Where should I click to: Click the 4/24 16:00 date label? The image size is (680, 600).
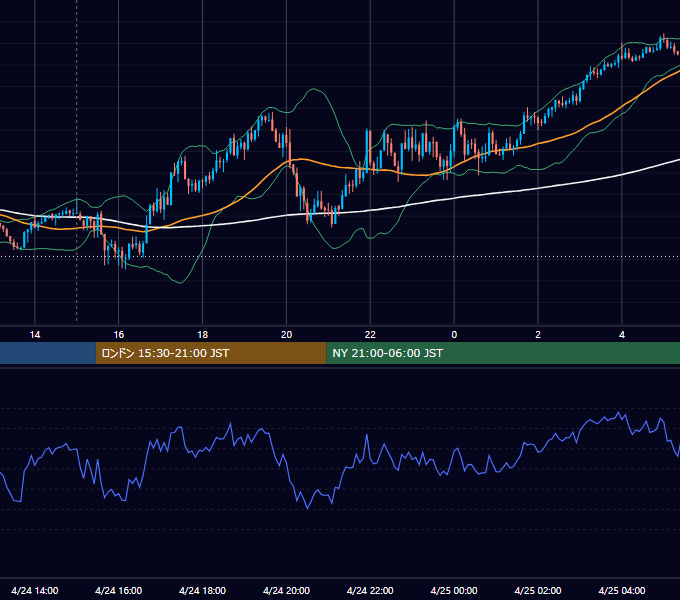[118, 590]
